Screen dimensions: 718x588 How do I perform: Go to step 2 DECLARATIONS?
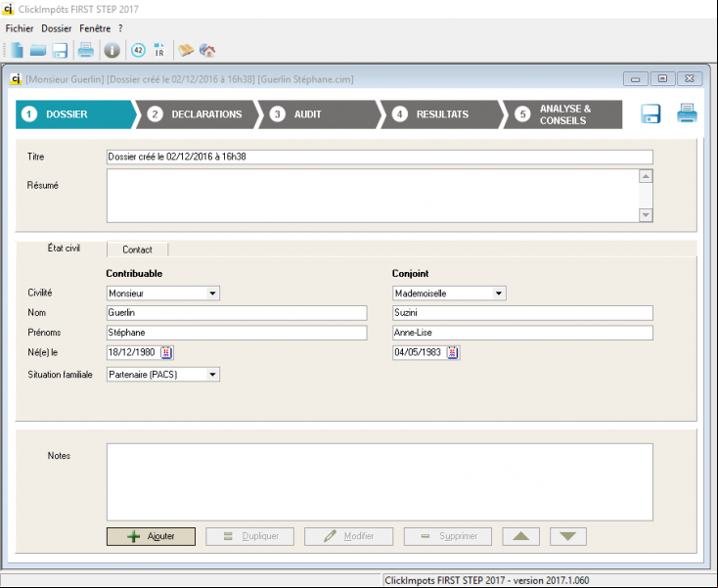pyautogui.click(x=198, y=114)
